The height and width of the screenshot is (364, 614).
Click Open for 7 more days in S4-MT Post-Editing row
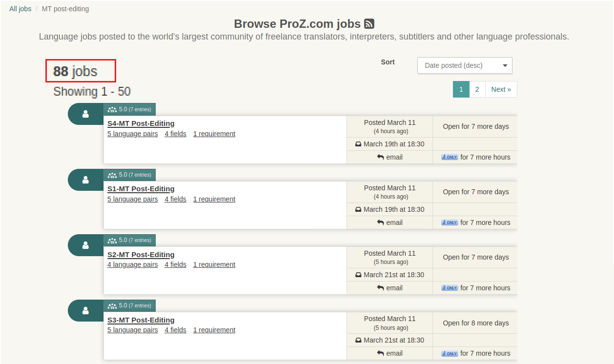(476, 126)
